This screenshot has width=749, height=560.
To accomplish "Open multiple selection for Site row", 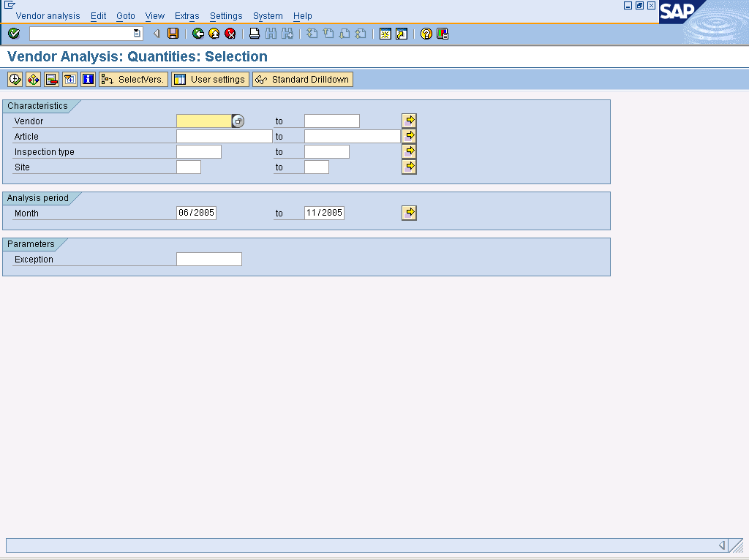I will [x=409, y=167].
